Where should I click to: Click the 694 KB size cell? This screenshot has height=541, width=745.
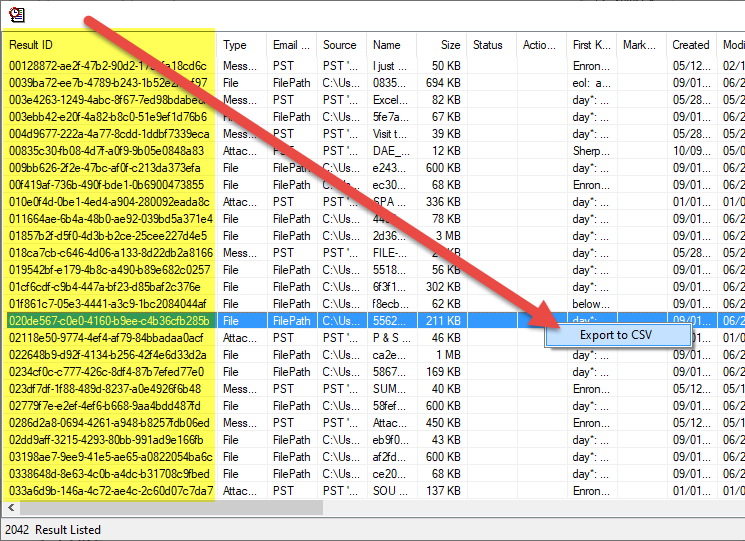point(441,82)
